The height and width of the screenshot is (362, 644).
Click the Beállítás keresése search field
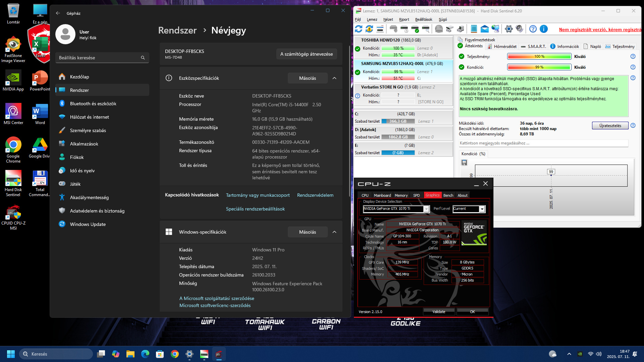(x=99, y=58)
